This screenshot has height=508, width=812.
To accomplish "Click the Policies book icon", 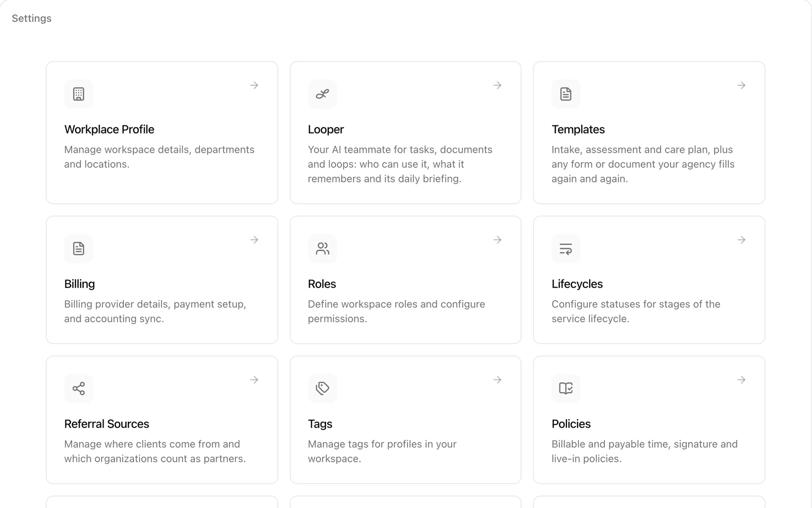I will pos(566,389).
